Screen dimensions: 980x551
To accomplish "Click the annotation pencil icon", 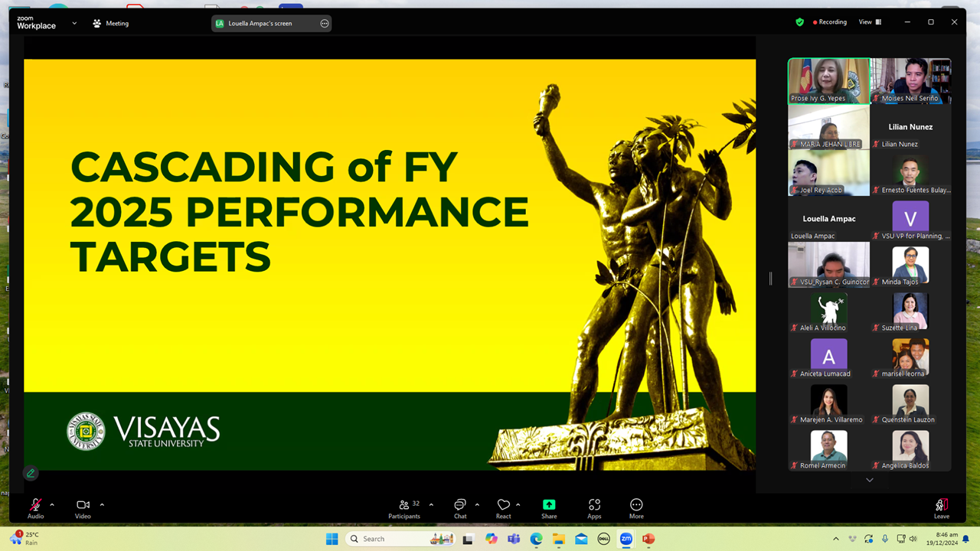I will pyautogui.click(x=31, y=473).
